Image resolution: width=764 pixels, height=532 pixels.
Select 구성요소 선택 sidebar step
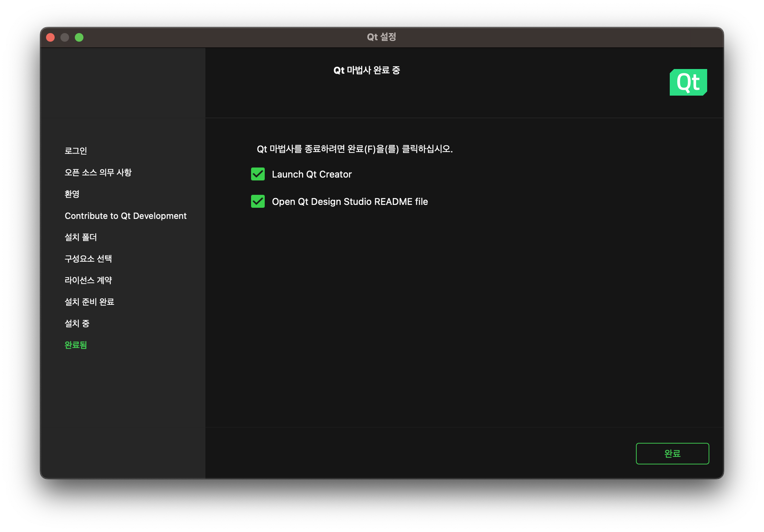tap(88, 259)
